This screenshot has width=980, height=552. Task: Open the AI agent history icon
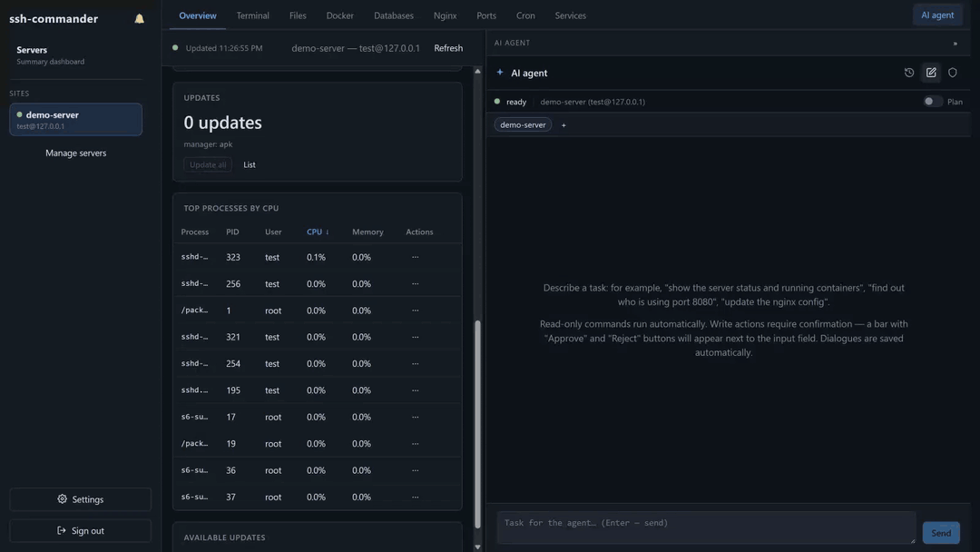pyautogui.click(x=908, y=73)
